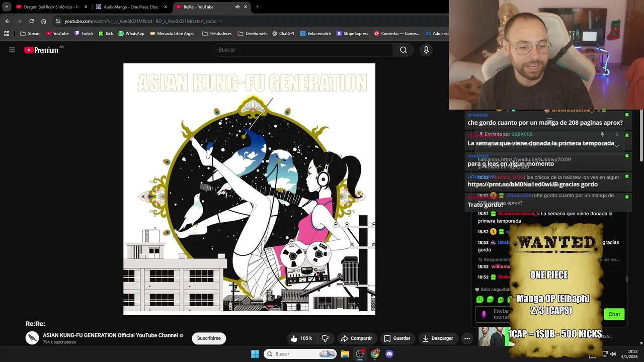Open the Twitch bookmark
The image size is (644, 362).
pyautogui.click(x=84, y=34)
